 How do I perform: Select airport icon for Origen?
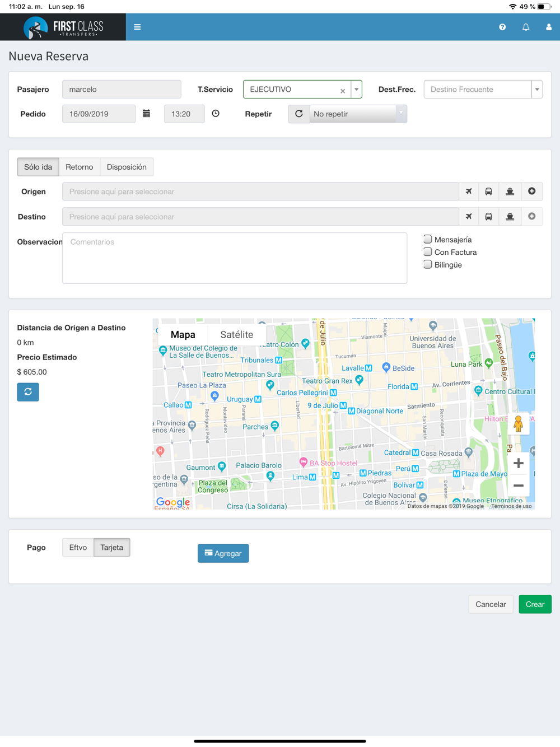(469, 192)
